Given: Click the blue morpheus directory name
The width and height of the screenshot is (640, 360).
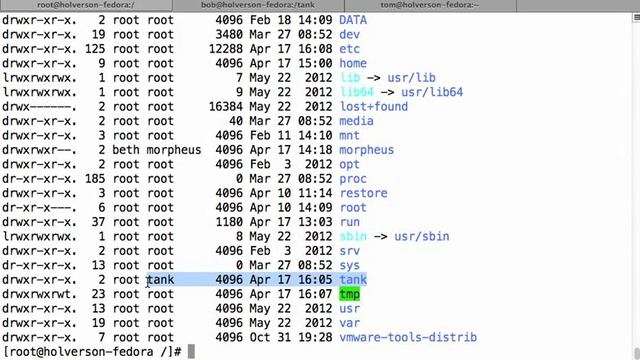Looking at the screenshot, I should pos(367,150).
